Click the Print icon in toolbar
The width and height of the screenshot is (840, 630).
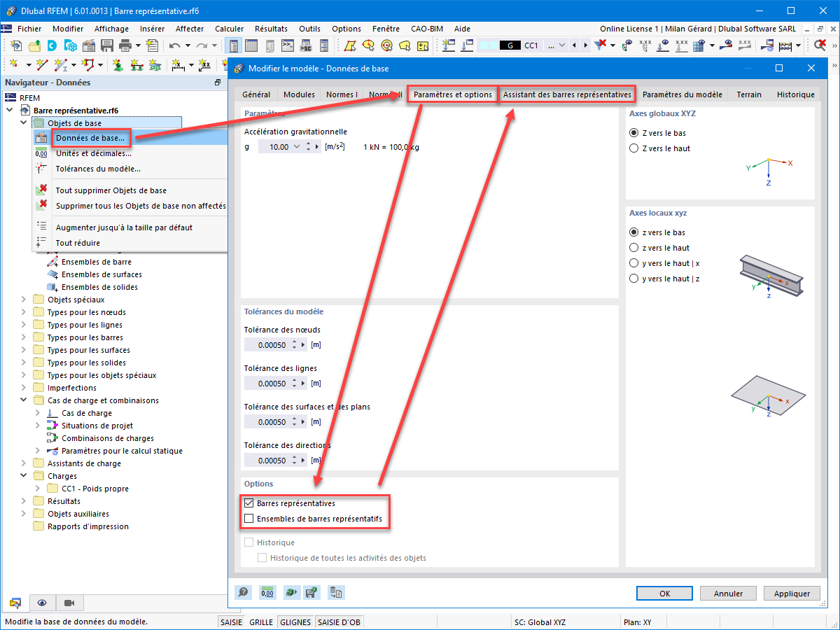point(125,45)
